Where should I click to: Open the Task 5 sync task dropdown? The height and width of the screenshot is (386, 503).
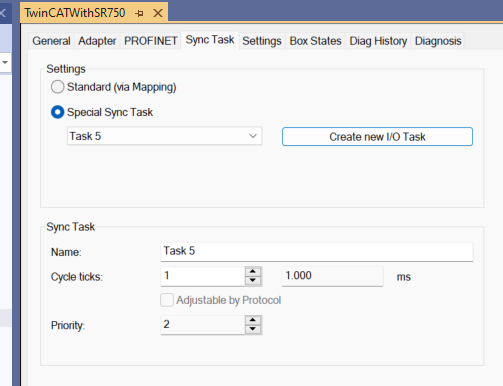pos(165,136)
